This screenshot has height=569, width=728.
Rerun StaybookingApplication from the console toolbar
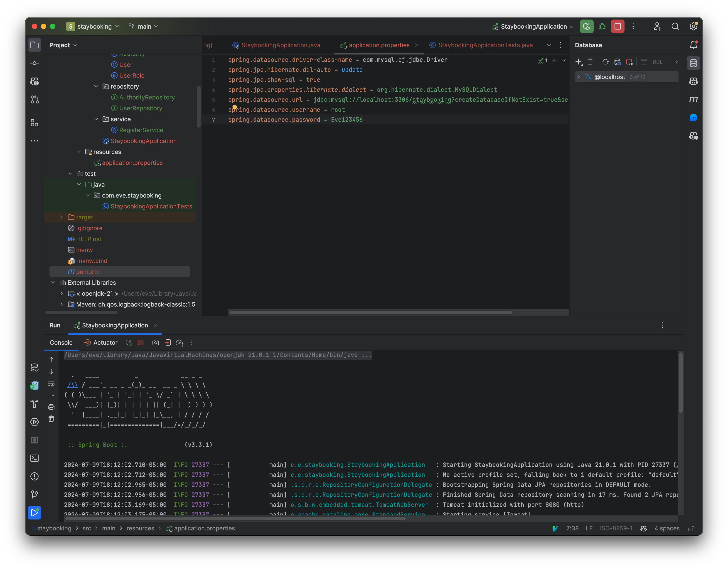point(128,343)
